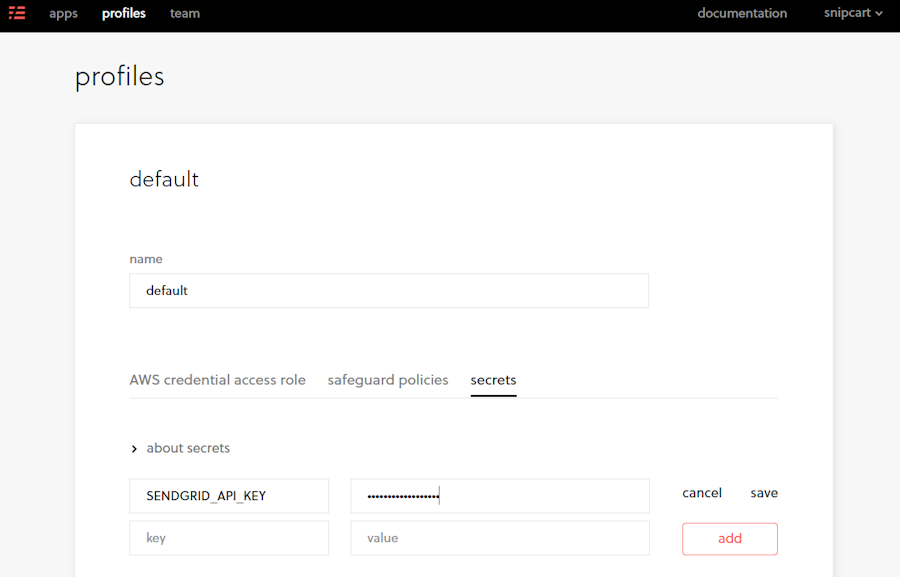This screenshot has width=900, height=577.
Task: Click the empty new key field
Action: click(x=229, y=538)
